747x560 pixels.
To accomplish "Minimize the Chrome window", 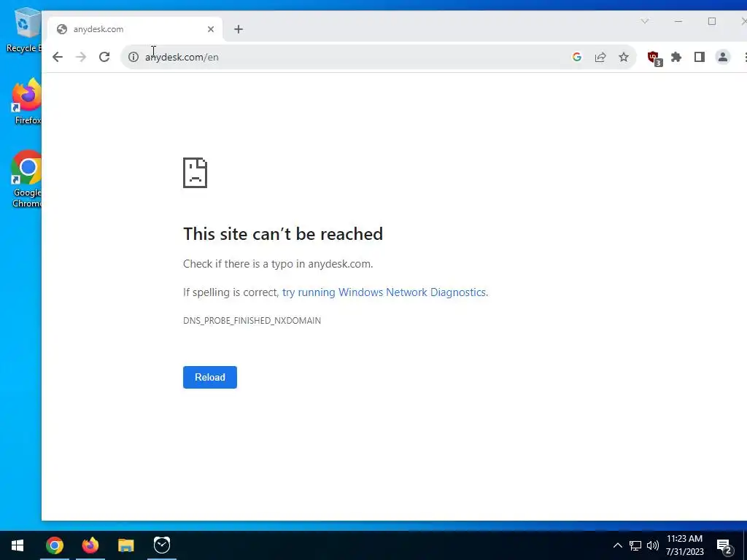I will click(678, 21).
